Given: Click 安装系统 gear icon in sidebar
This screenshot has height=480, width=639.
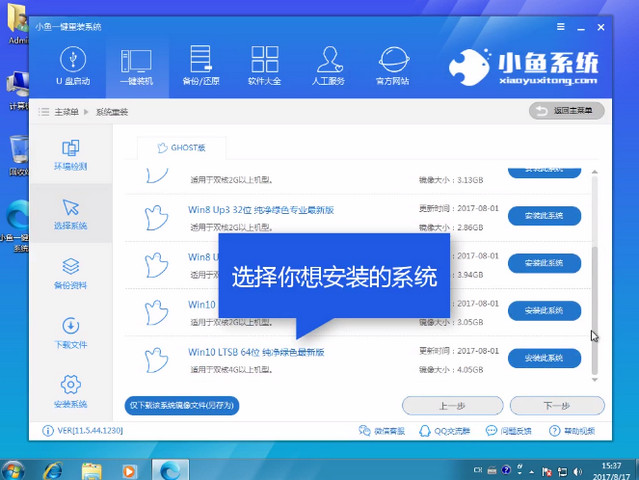Looking at the screenshot, I should [70, 391].
